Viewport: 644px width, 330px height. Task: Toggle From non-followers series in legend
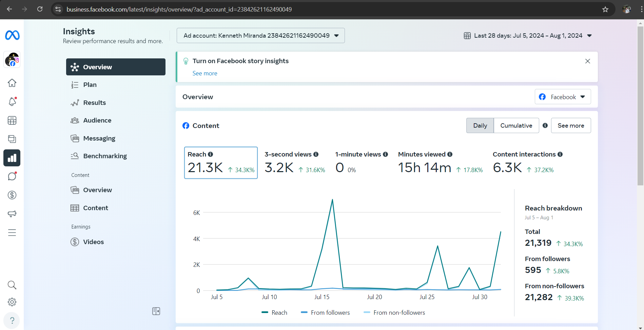(394, 312)
